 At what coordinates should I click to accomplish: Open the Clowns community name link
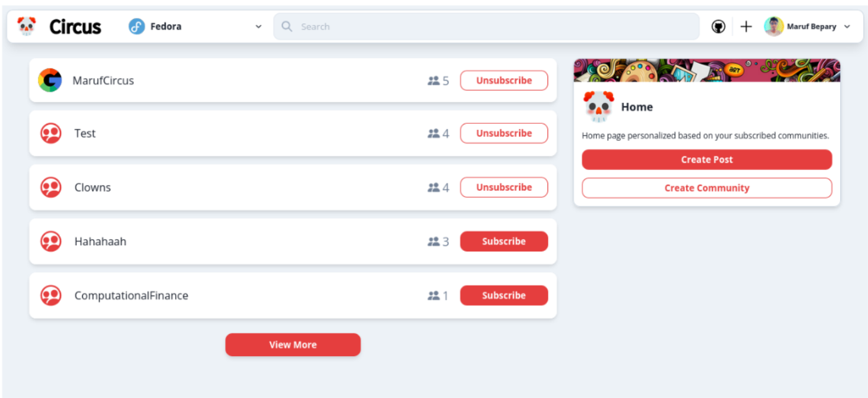pyautogui.click(x=92, y=187)
